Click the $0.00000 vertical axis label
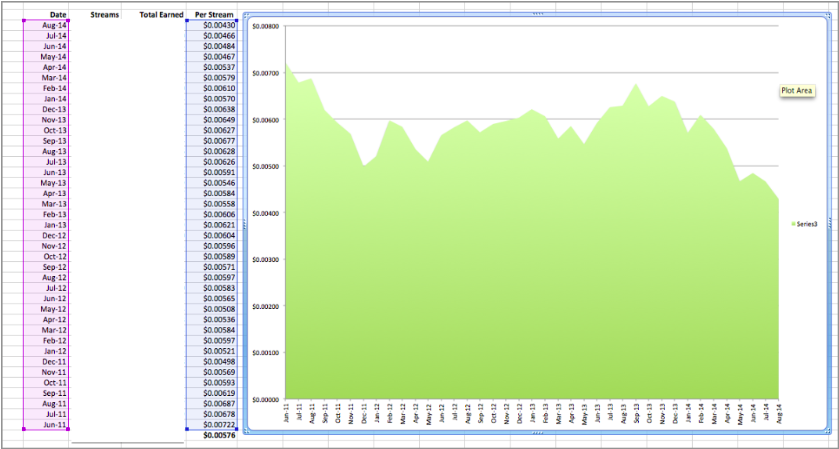The width and height of the screenshot is (839, 449). (266, 399)
